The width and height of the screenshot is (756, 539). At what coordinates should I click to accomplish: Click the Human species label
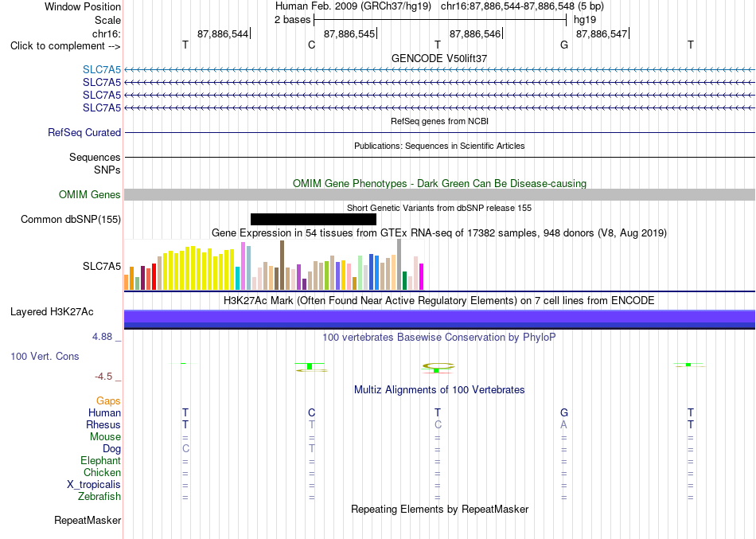coord(104,412)
